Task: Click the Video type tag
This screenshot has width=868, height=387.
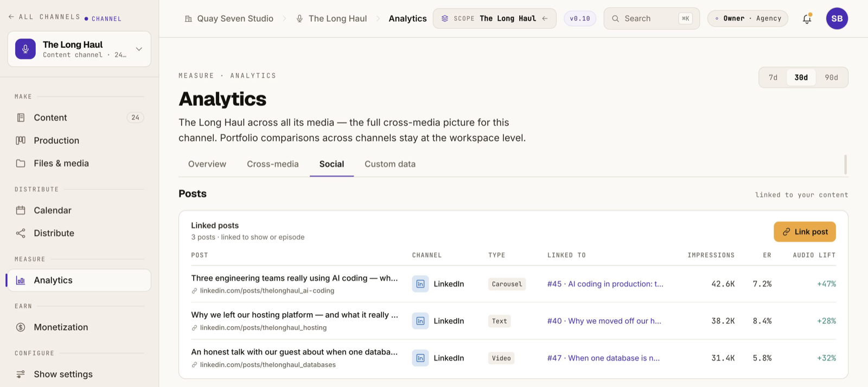Action: (501, 358)
